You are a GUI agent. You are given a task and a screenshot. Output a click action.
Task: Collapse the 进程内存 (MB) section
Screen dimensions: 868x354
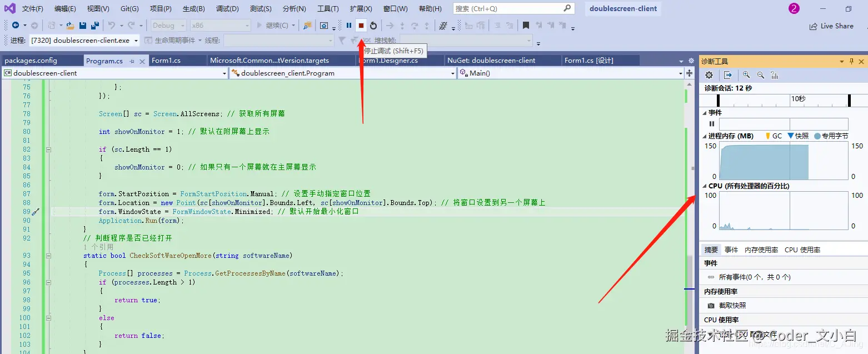click(x=705, y=136)
